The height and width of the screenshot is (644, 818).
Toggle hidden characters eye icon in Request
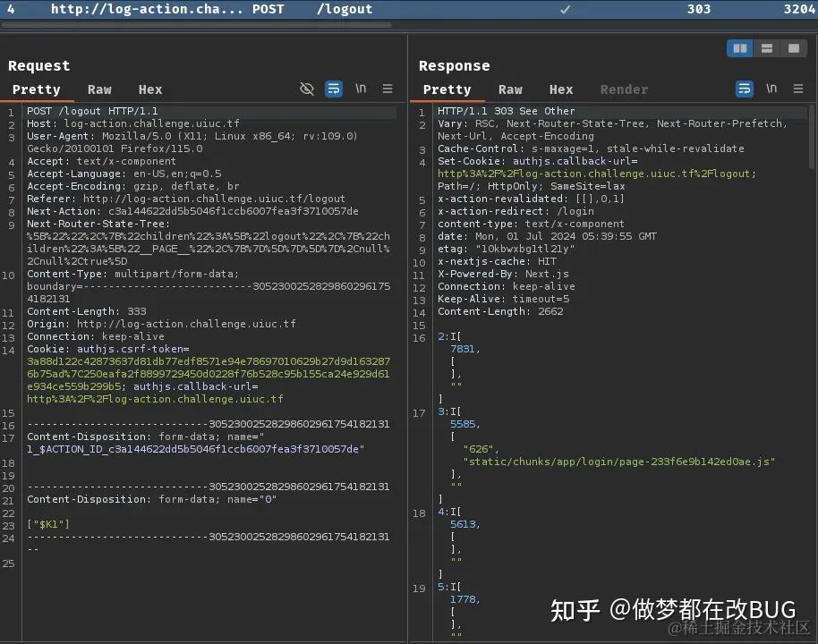tap(307, 89)
